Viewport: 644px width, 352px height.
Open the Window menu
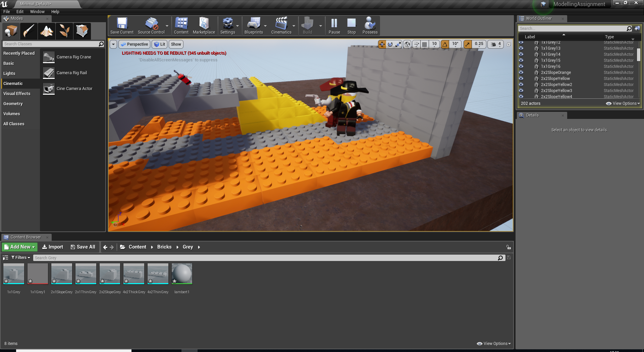37,11
